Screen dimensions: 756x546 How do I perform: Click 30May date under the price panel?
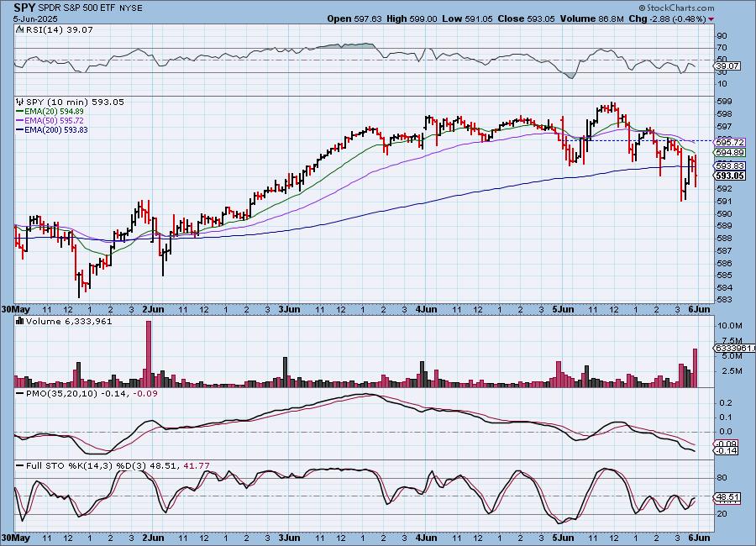(x=16, y=309)
